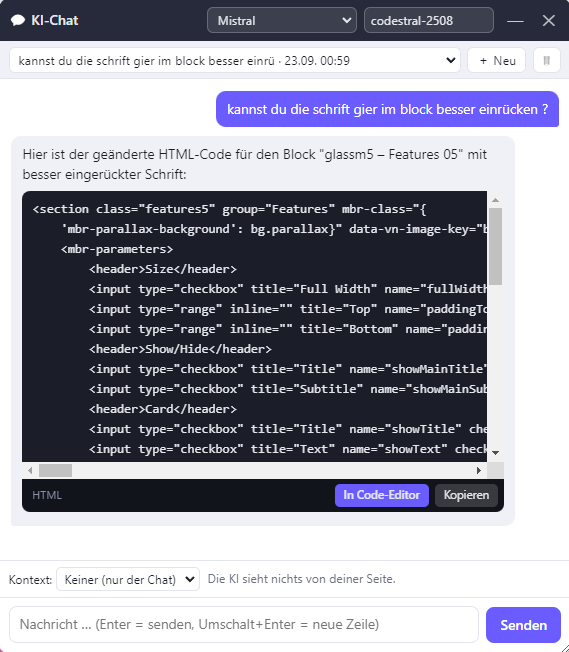Click the 'Die KI sieht nichts' hint text
The image size is (569, 652).
[x=302, y=579]
